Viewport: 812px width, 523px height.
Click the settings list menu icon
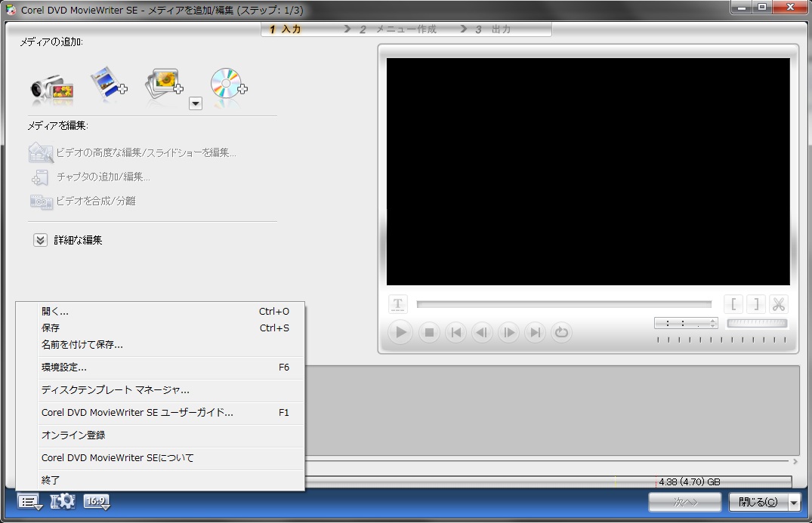pyautogui.click(x=30, y=502)
